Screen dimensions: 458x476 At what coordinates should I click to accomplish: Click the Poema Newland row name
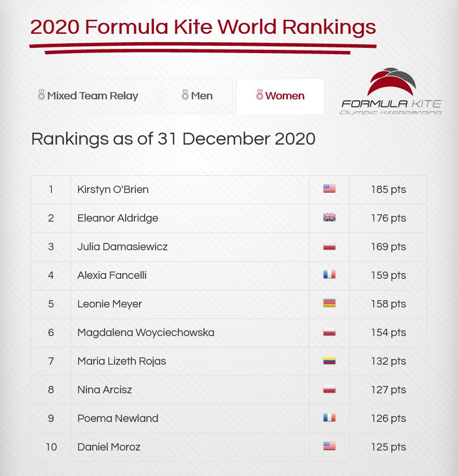pos(118,418)
